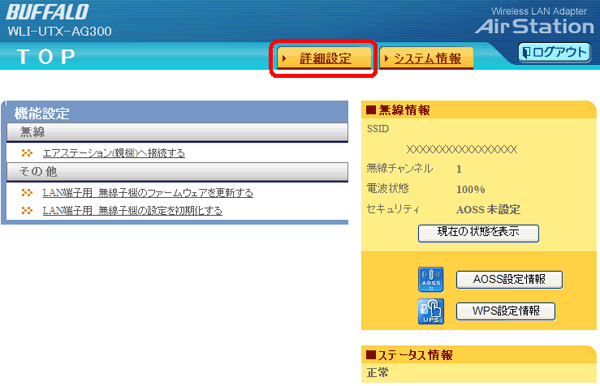The height and width of the screenshot is (386, 600).
Task: Click the 現在の状態を表示 button
Action: (x=478, y=233)
